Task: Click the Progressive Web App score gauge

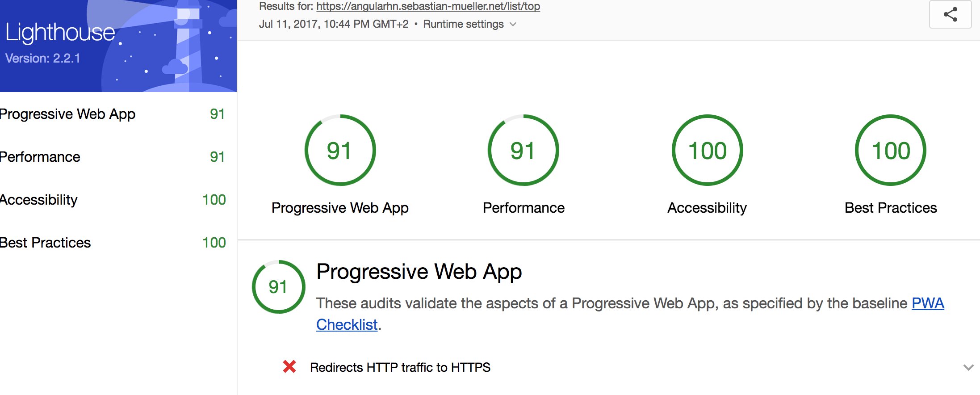Action: (340, 150)
